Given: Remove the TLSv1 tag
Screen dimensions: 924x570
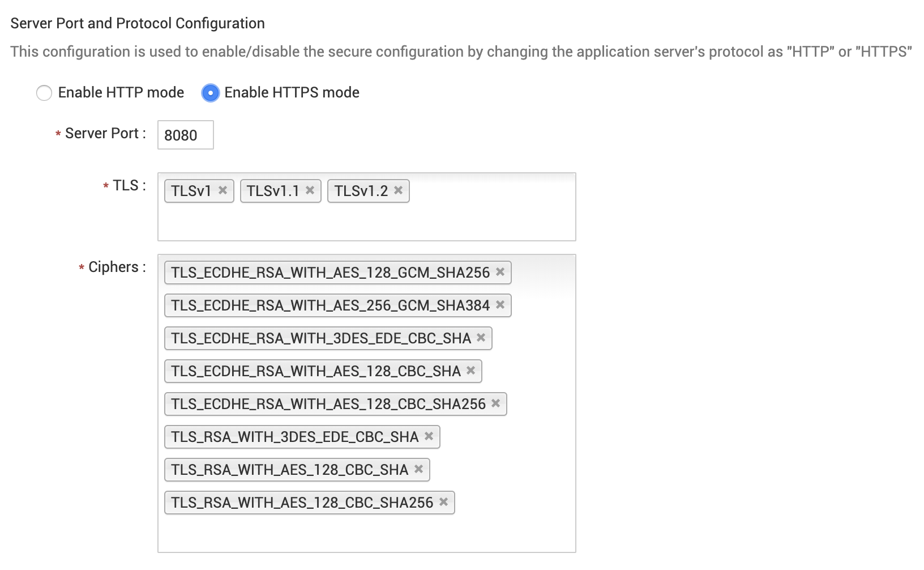Looking at the screenshot, I should pos(223,190).
